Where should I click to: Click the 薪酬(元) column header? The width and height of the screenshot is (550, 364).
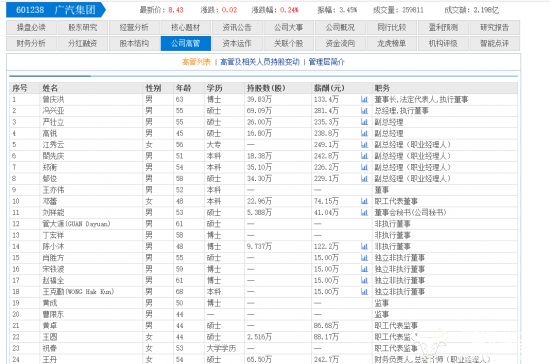329,88
